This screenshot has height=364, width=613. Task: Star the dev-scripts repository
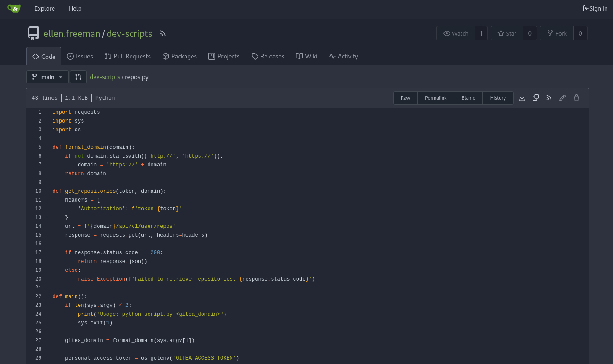pyautogui.click(x=507, y=33)
